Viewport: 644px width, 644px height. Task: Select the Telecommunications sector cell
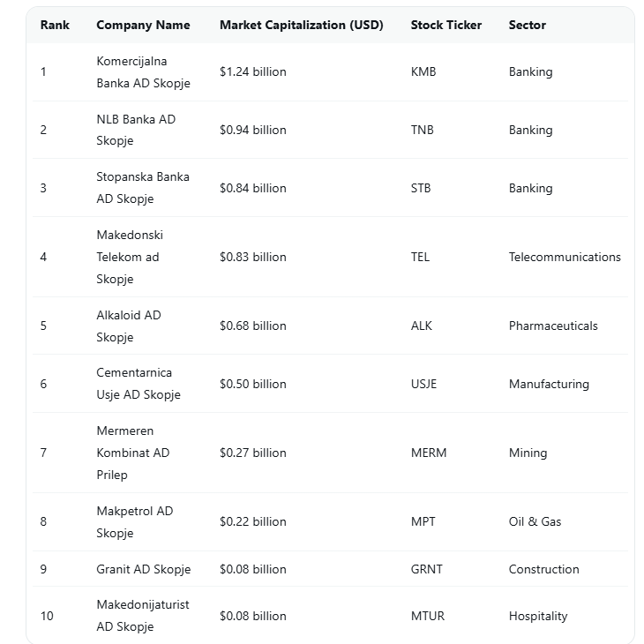coord(565,257)
